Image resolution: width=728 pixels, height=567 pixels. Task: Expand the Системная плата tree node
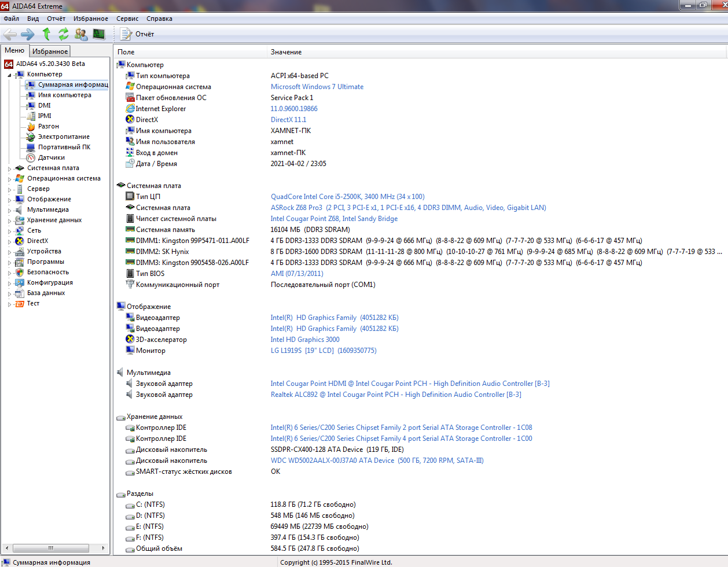pyautogui.click(x=9, y=168)
